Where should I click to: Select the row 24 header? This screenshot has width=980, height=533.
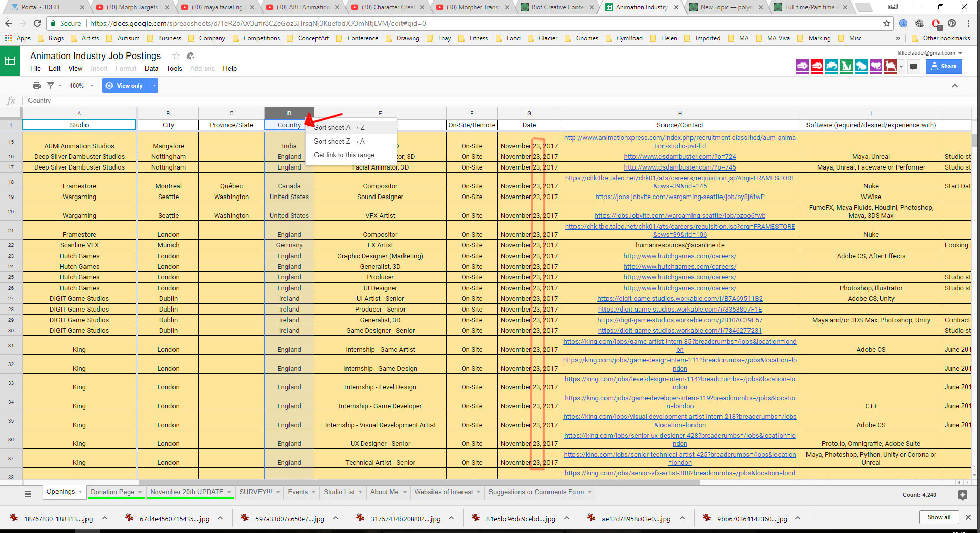11,267
